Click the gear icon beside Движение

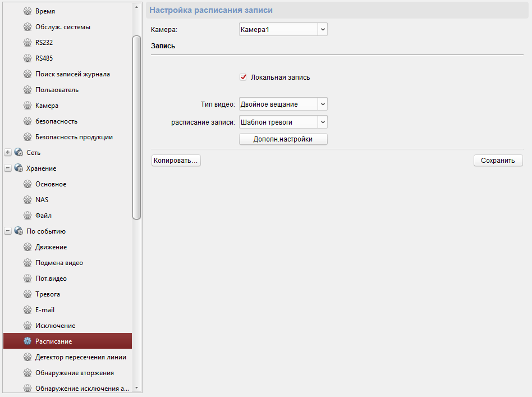tap(27, 247)
